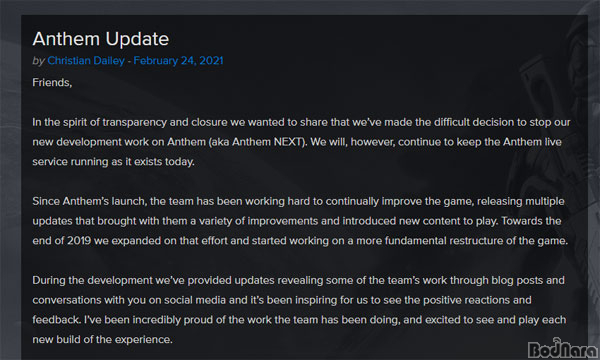Image resolution: width=600 pixels, height=360 pixels.
Task: Click the line starting "In the spirit of transparency"
Action: pyautogui.click(x=301, y=122)
